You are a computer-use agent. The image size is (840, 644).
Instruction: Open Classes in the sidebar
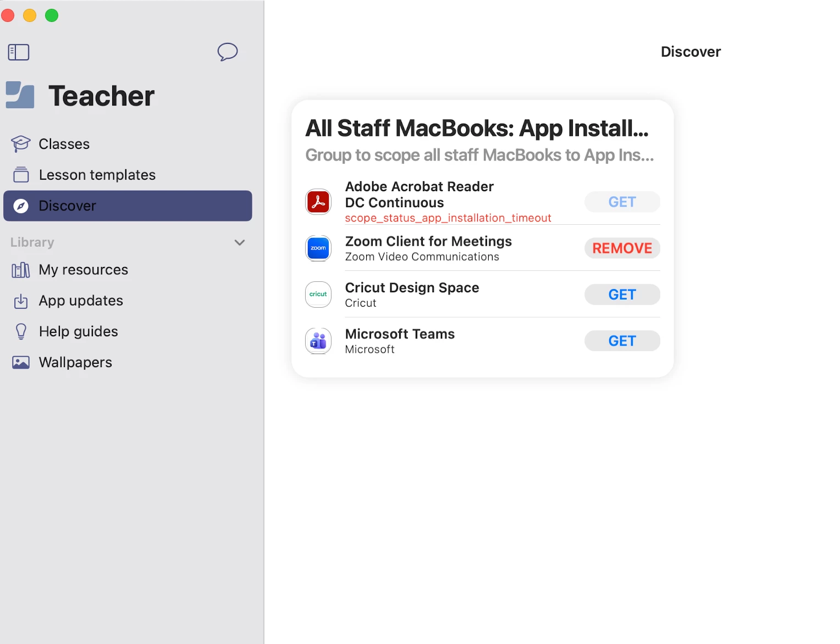(x=128, y=144)
